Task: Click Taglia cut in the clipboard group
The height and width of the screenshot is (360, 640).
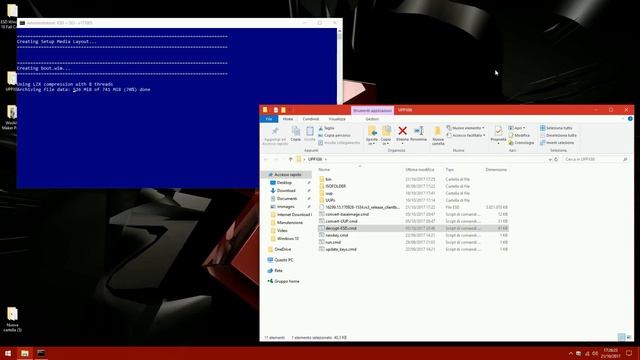Action: tap(326, 128)
